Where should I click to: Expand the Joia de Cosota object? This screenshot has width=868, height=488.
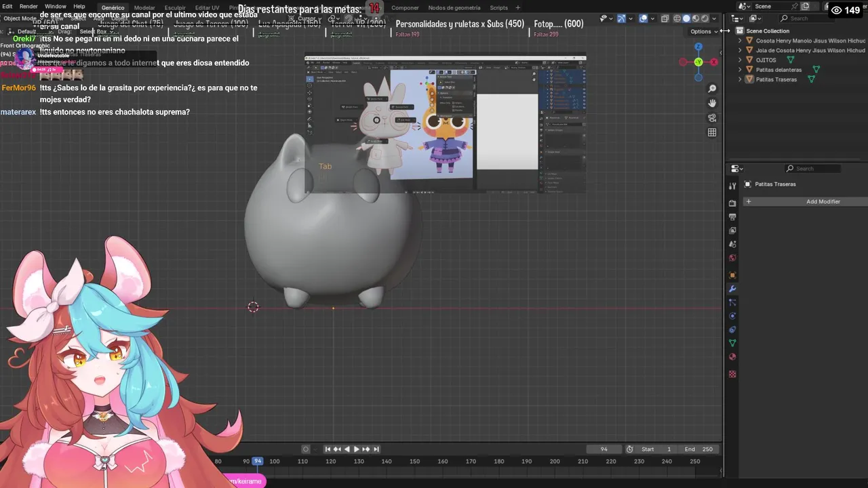coord(740,50)
